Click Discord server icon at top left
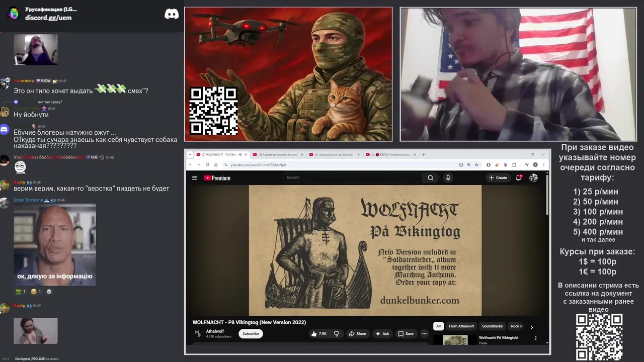644x362 pixels. coord(14,14)
